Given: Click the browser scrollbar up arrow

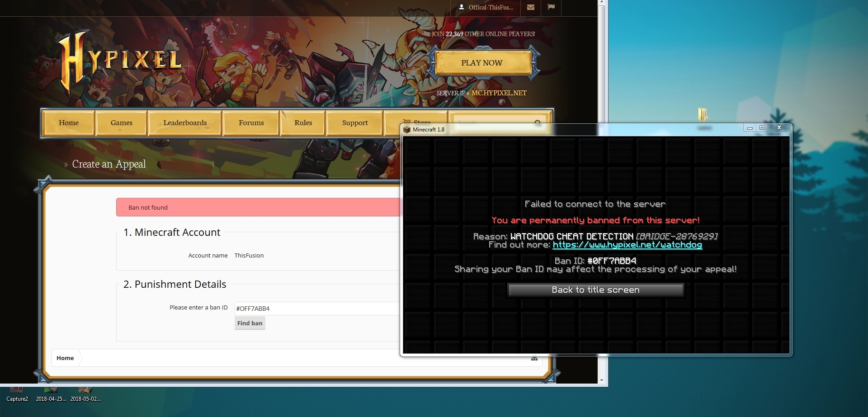Looking at the screenshot, I should 602,3.
